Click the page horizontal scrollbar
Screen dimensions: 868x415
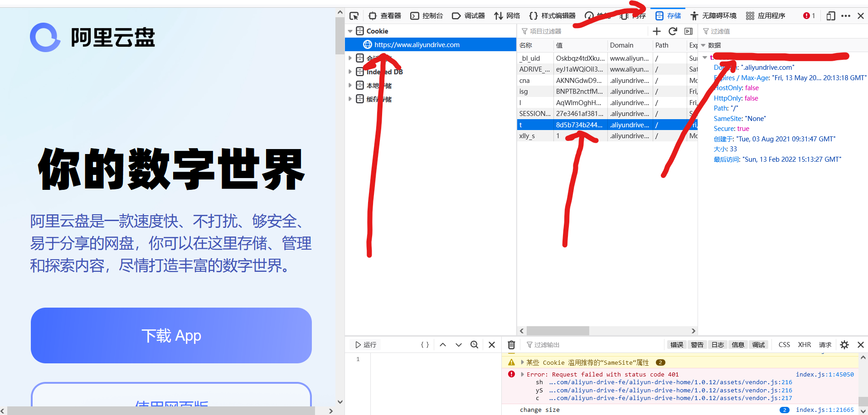point(161,411)
